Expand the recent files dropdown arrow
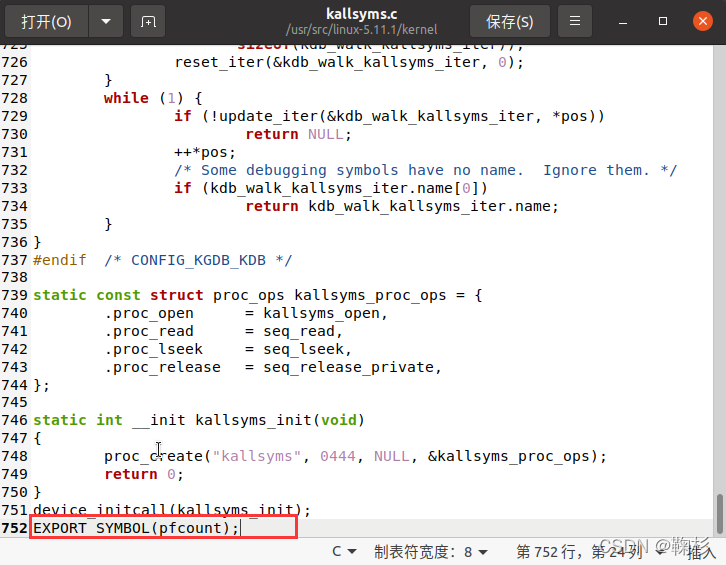 click(106, 21)
